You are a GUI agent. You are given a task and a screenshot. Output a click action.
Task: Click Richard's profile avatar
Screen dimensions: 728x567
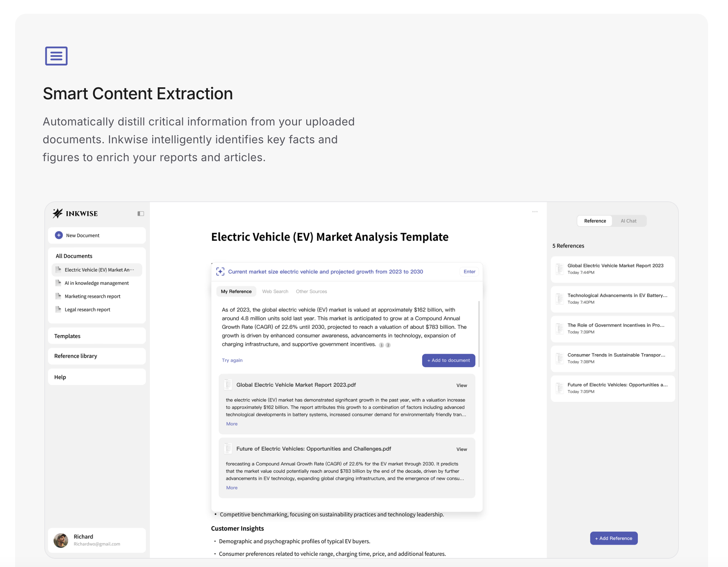(61, 540)
